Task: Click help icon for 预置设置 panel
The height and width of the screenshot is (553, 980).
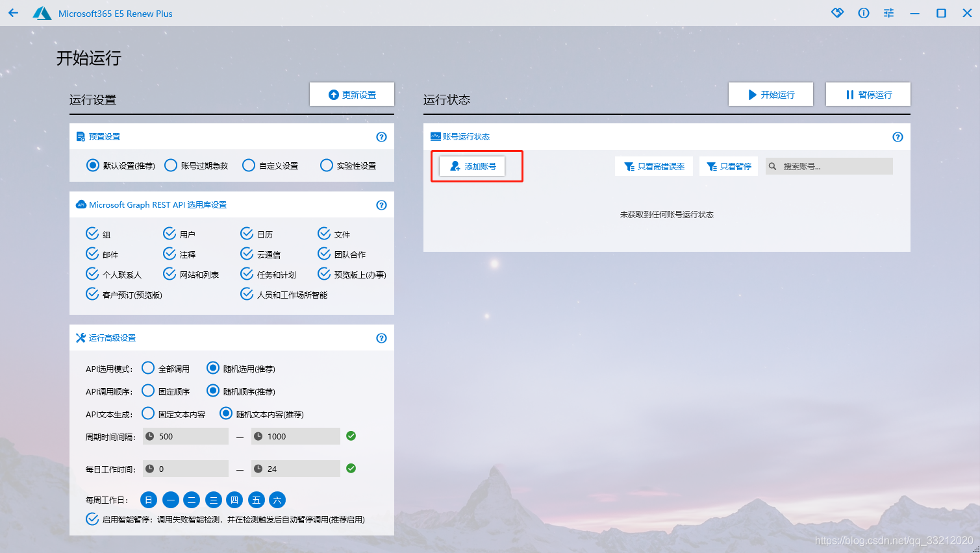Action: click(x=381, y=137)
